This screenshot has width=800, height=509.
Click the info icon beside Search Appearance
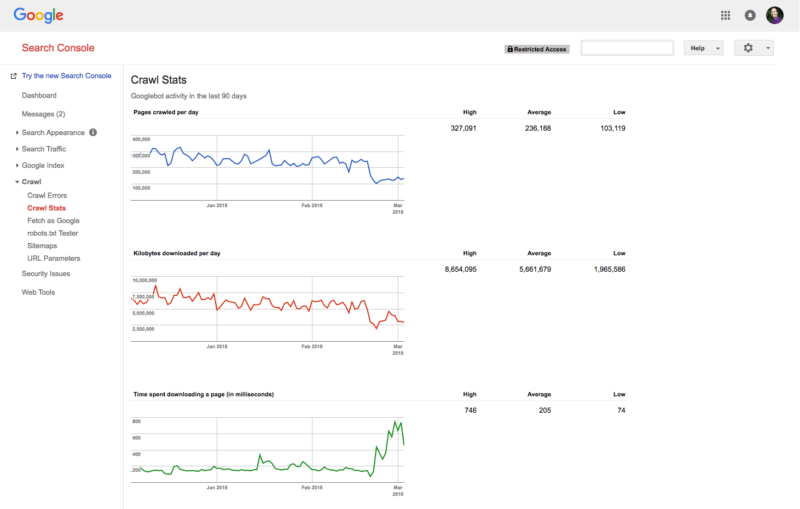[x=93, y=132]
